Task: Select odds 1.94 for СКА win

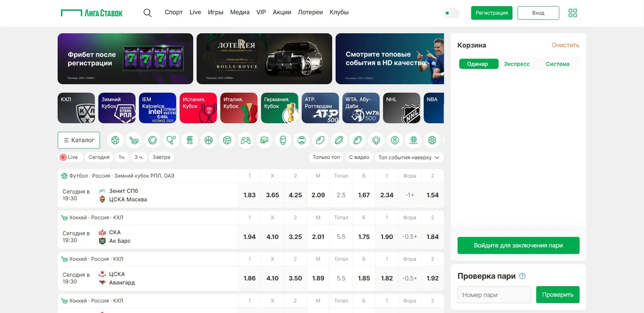Action: coord(250,237)
